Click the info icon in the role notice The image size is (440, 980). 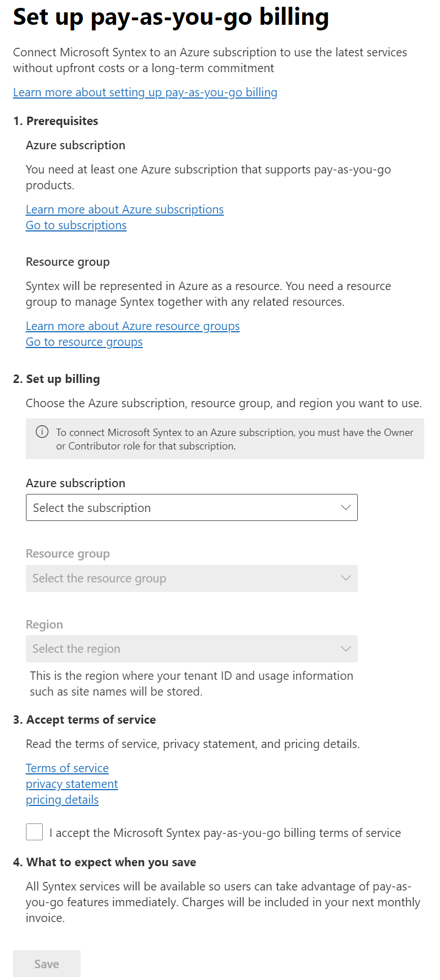pyautogui.click(x=42, y=432)
